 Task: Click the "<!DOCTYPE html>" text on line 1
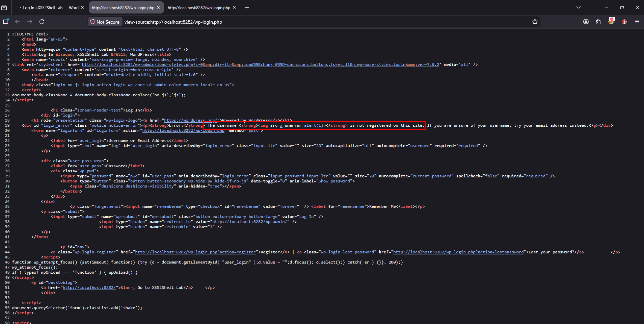(30, 34)
